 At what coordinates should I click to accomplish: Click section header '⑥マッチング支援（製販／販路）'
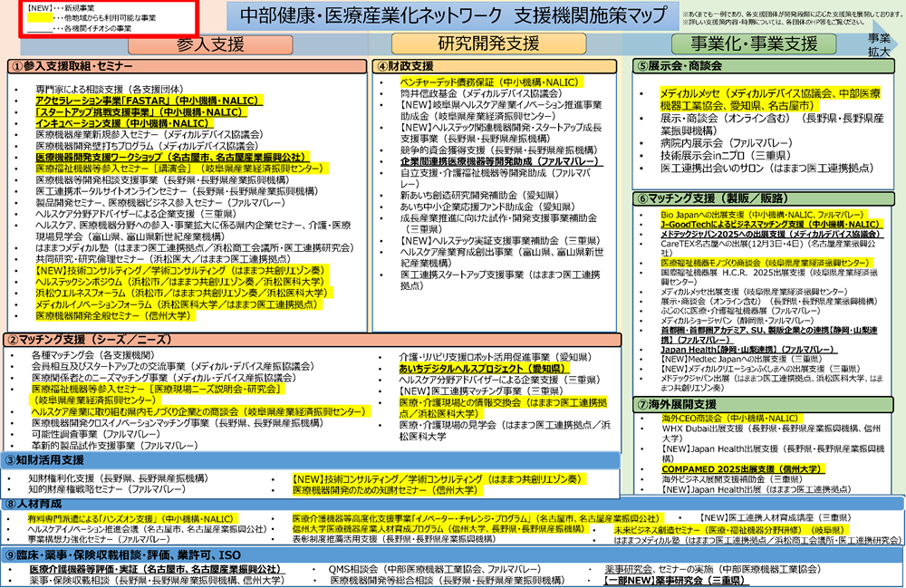pos(763,198)
